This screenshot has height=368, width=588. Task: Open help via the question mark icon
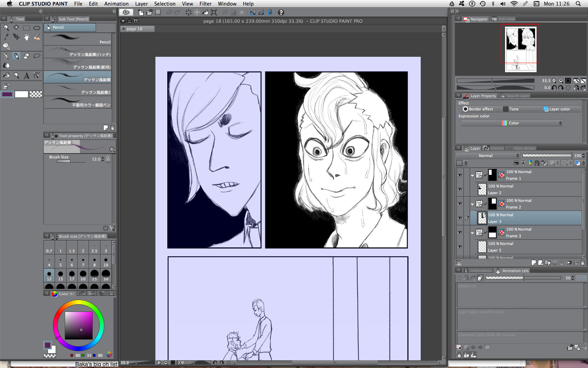pos(281,13)
